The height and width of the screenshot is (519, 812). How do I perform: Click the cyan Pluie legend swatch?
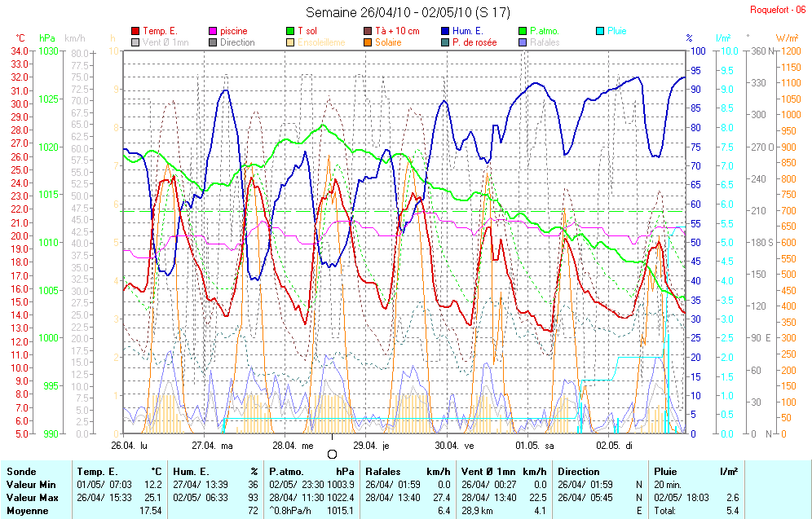pyautogui.click(x=600, y=31)
